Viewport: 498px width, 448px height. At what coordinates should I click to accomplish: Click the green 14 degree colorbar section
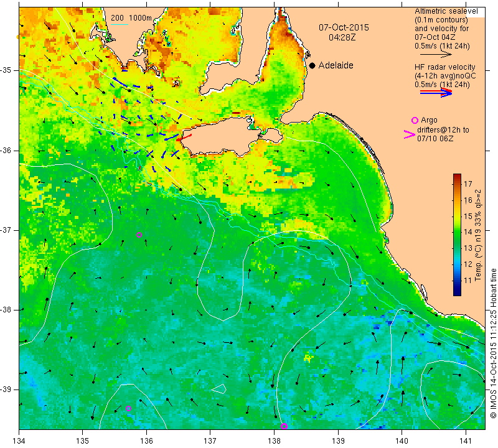click(457, 232)
